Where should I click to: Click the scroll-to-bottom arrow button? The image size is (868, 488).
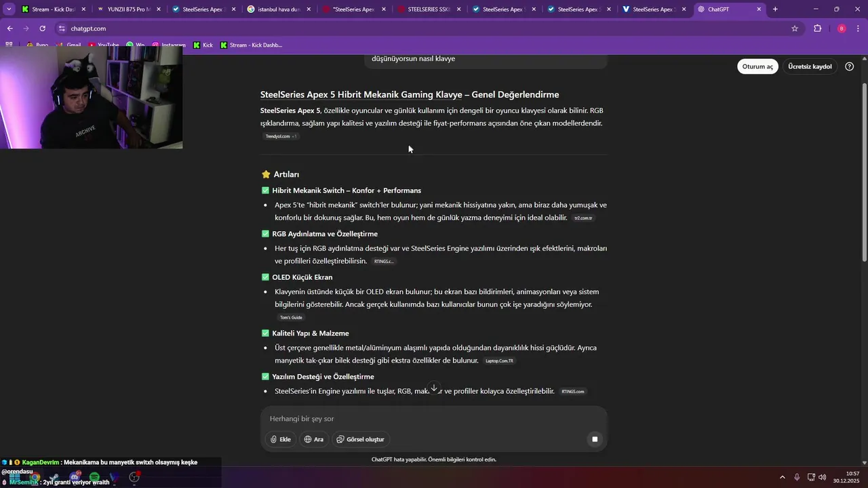click(434, 388)
